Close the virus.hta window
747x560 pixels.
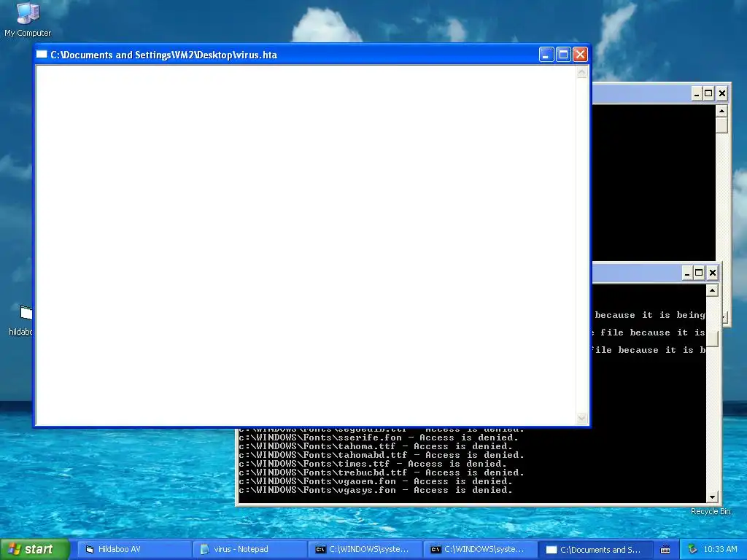[580, 55]
